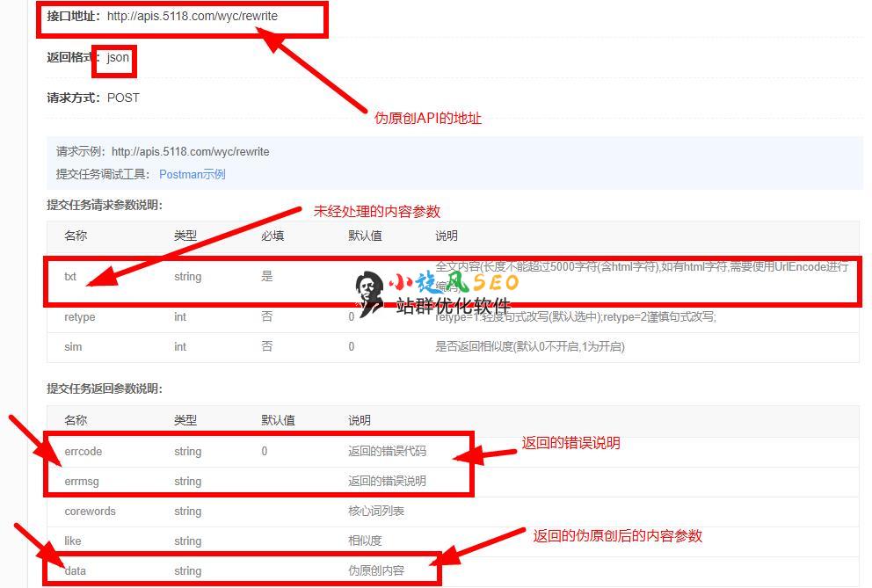Image resolution: width=872 pixels, height=588 pixels.
Task: Click the request example URL after 请求示例
Action: pyautogui.click(x=190, y=151)
